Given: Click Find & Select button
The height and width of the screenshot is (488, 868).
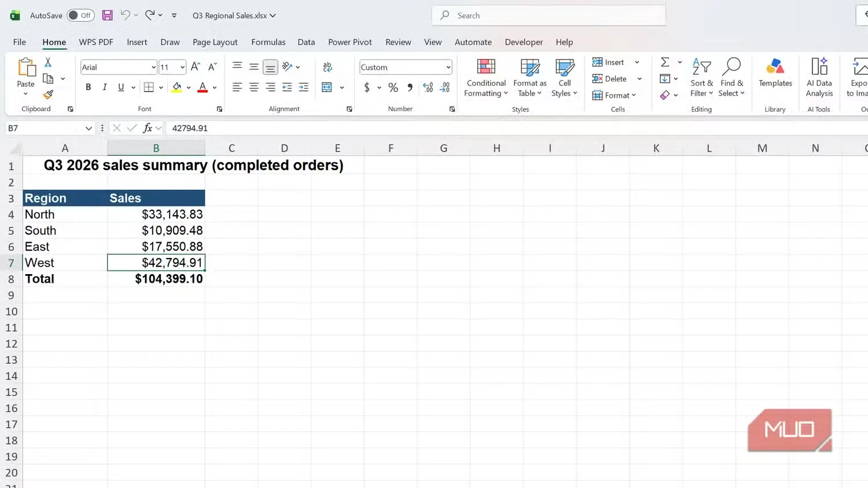Looking at the screenshot, I should [x=731, y=77].
